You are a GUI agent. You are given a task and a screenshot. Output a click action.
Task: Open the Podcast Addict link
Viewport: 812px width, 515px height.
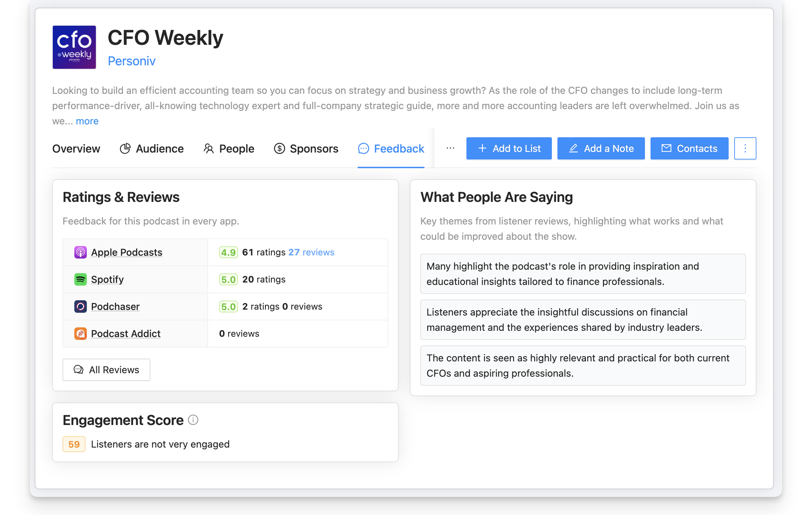(125, 334)
